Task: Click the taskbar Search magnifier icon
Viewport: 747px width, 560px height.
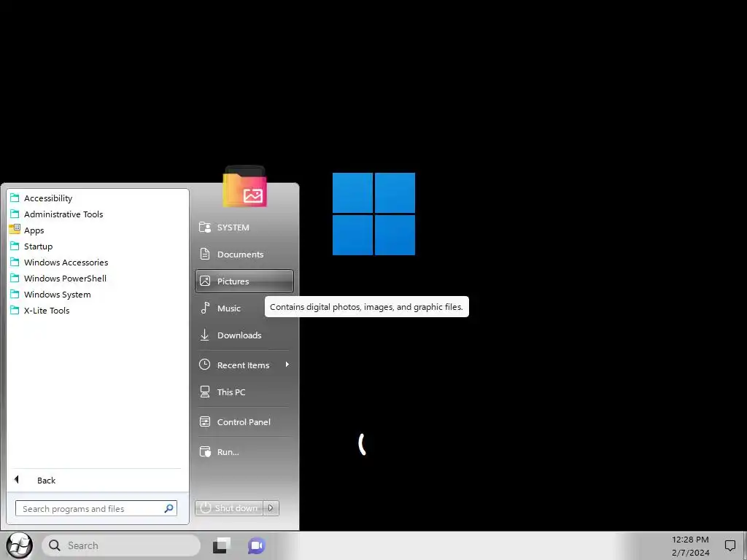Action: point(55,545)
